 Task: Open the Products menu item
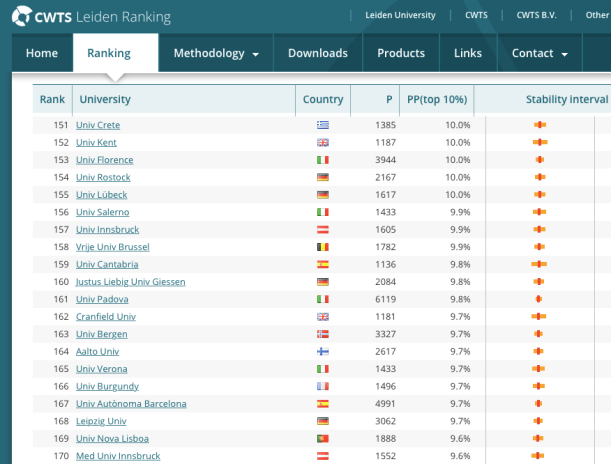click(x=400, y=53)
